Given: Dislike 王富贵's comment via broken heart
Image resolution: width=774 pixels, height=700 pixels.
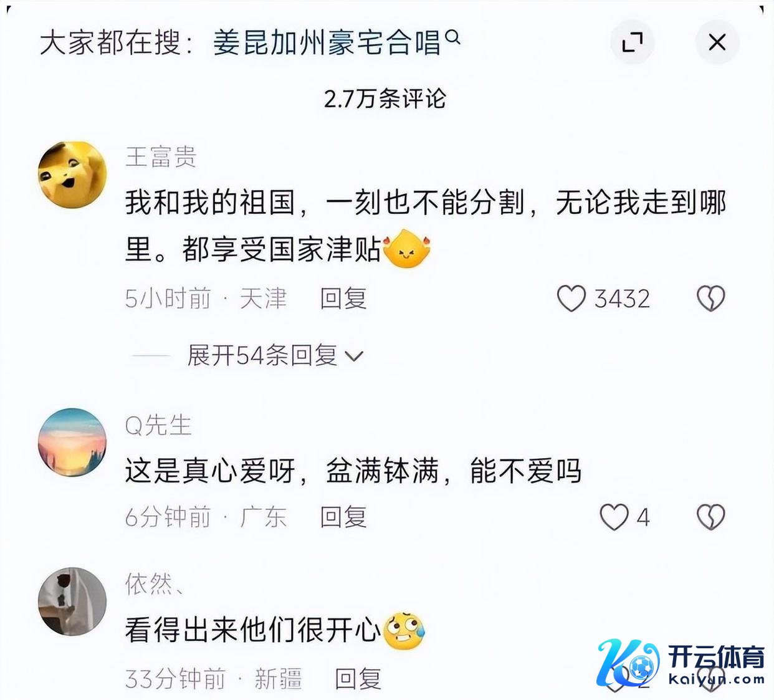Looking at the screenshot, I should [710, 299].
